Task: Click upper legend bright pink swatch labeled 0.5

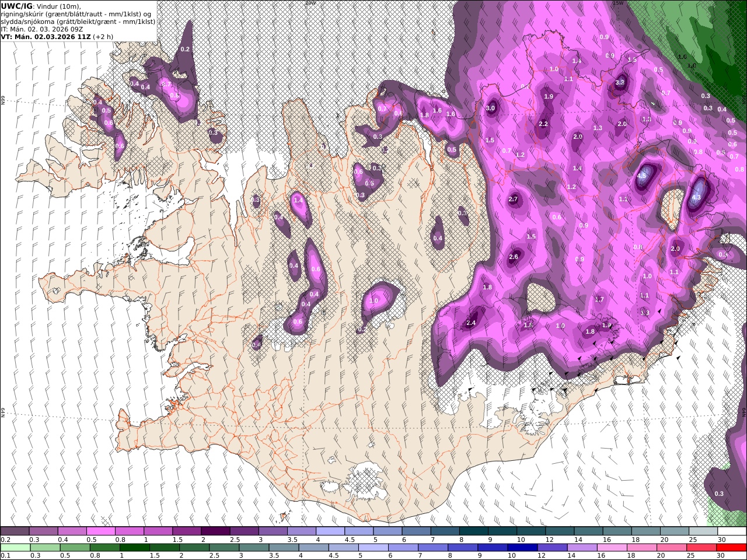Action: 100,531
